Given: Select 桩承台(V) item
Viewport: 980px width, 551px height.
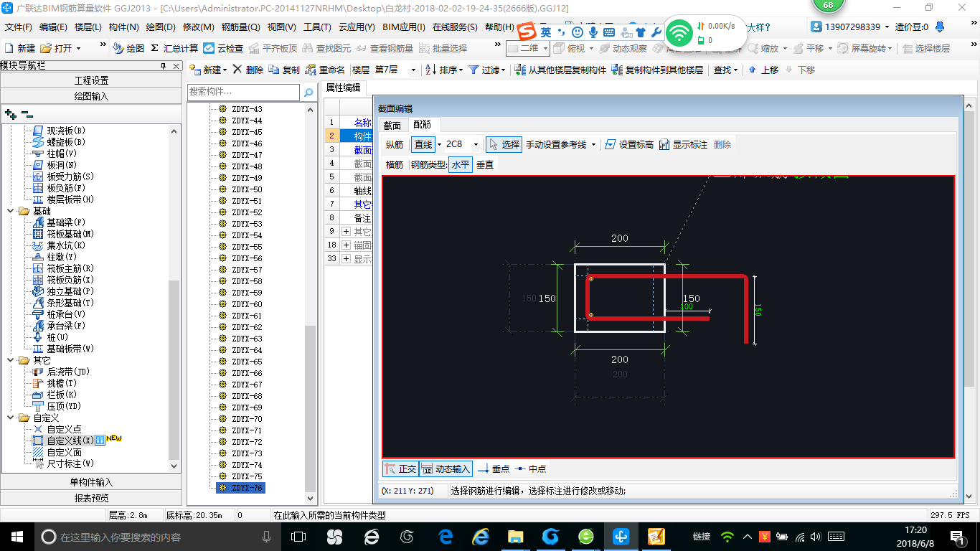Looking at the screenshot, I should click(x=59, y=314).
